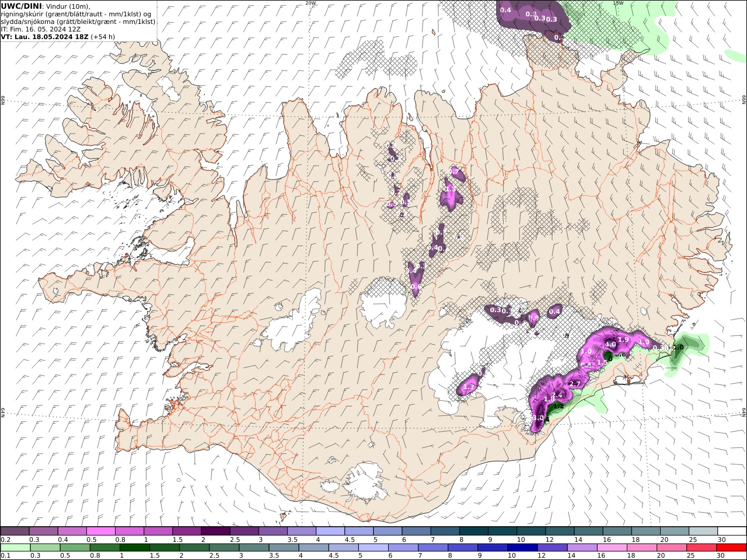
Task: Pick the pale green 0.1 swatch in lower legend
Action: [x=15, y=548]
